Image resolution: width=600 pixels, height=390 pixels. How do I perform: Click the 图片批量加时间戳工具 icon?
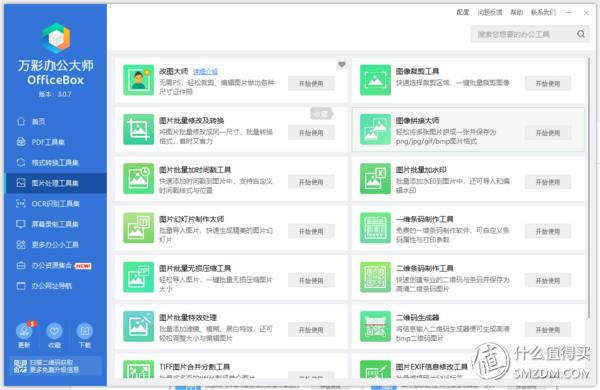coord(139,178)
